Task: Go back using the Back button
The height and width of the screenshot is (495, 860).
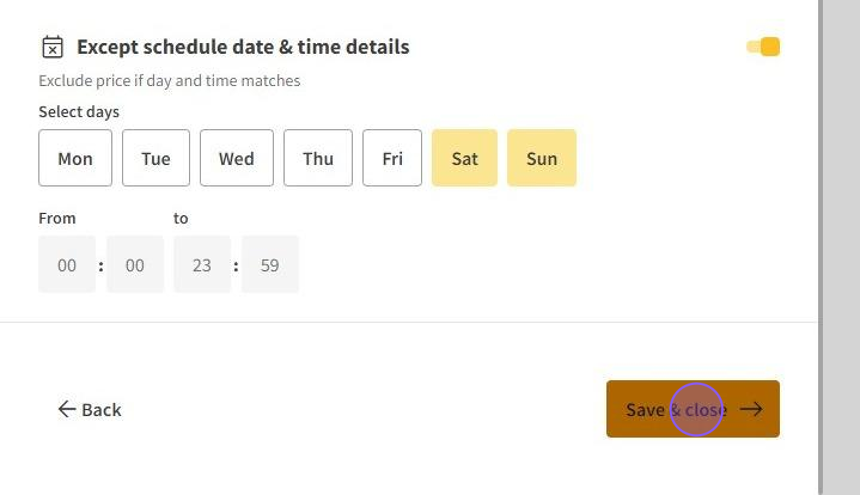Action: [x=90, y=409]
